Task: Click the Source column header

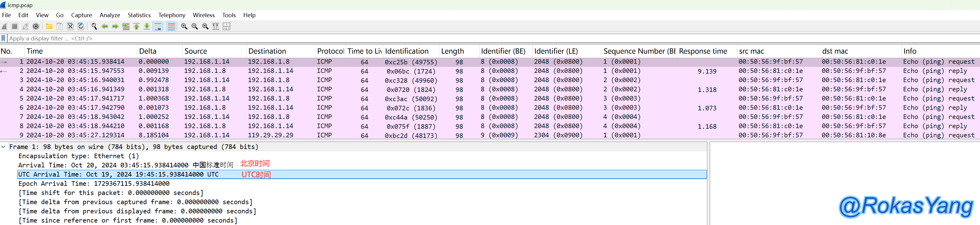Action: pyautogui.click(x=196, y=51)
